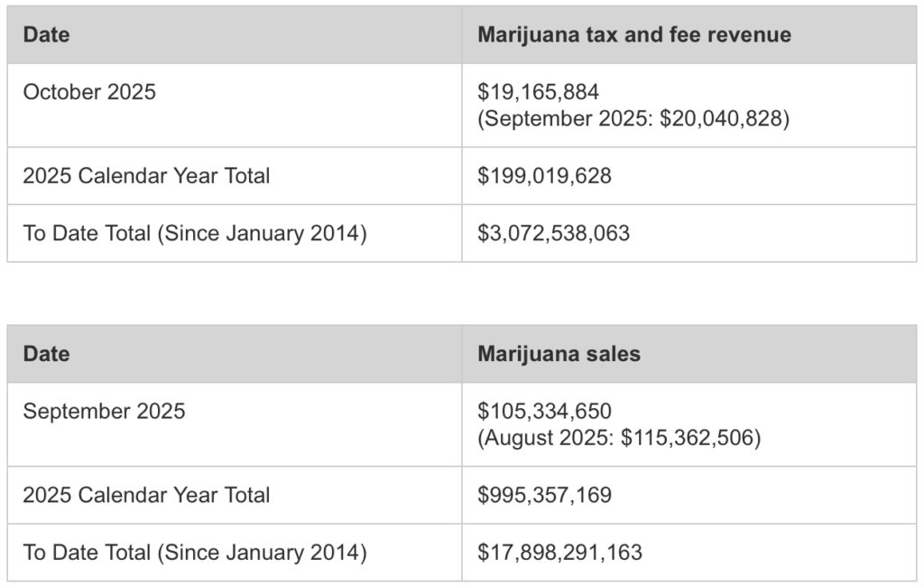Select the $3,072,538,063 to-date total
924x587 pixels.
point(553,233)
